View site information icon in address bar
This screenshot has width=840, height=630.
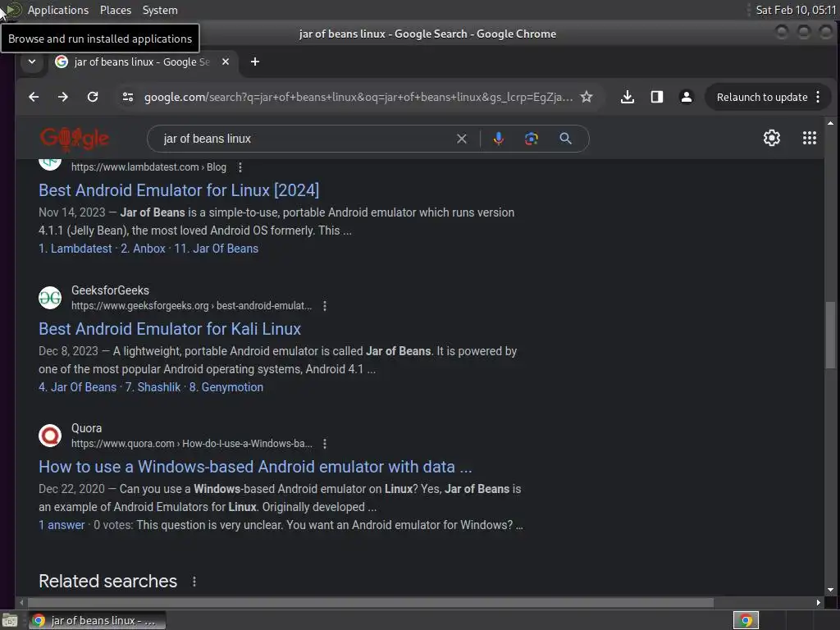tap(127, 97)
